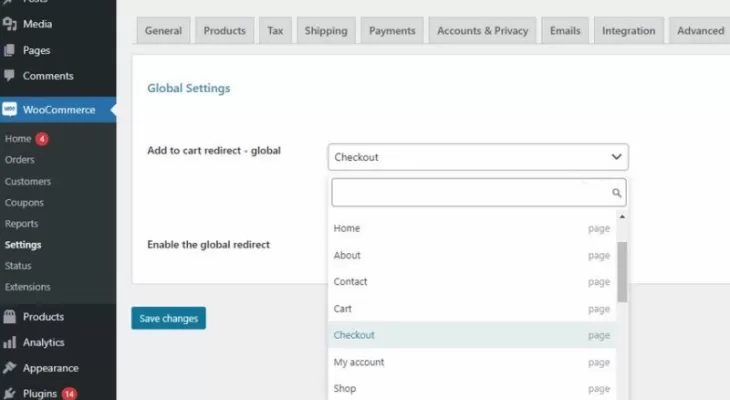This screenshot has height=400, width=730.
Task: Click the Plugins update badge 14
Action: point(69,394)
